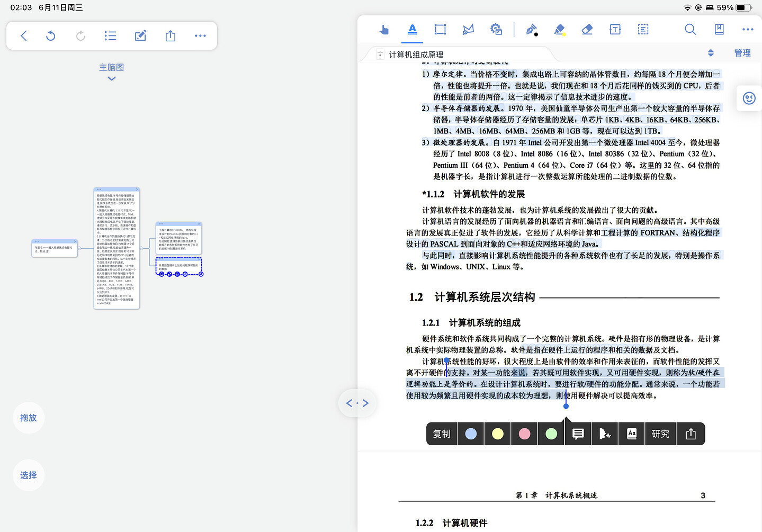Open the outline list view
Screen dimensions: 762x532
(110, 35)
